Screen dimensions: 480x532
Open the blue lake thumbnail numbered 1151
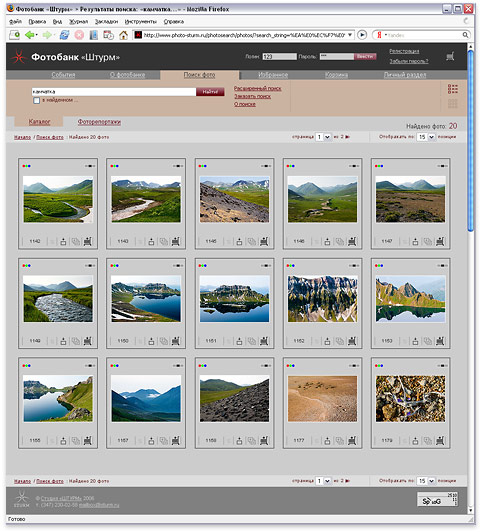[x=234, y=299]
